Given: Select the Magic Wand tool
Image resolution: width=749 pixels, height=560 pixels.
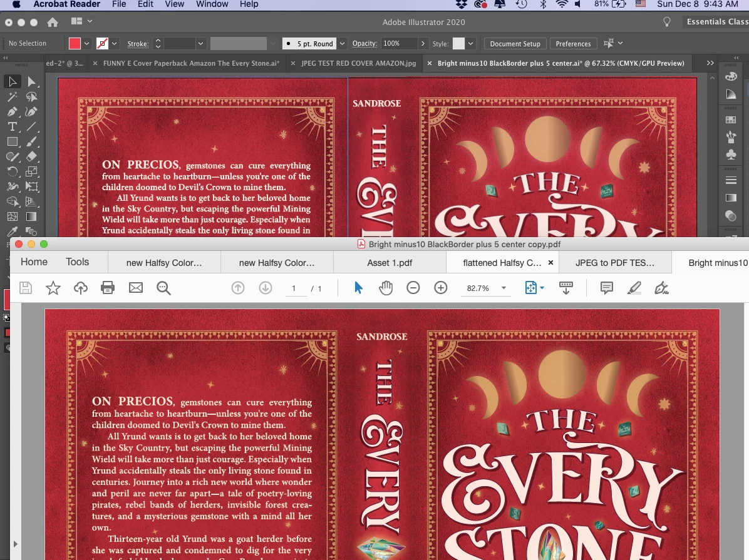Looking at the screenshot, I should point(13,97).
